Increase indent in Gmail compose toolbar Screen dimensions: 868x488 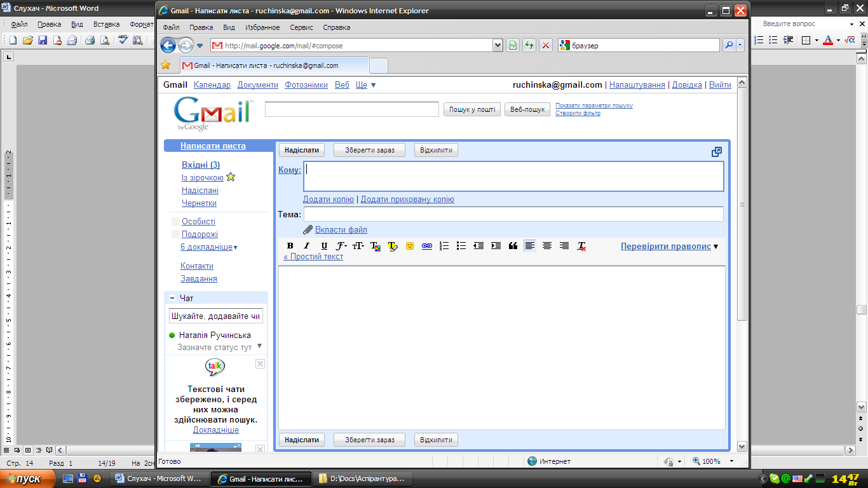[496, 247]
